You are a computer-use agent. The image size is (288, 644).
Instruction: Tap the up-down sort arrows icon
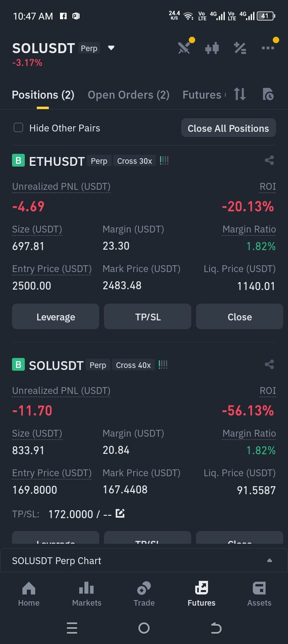[240, 94]
